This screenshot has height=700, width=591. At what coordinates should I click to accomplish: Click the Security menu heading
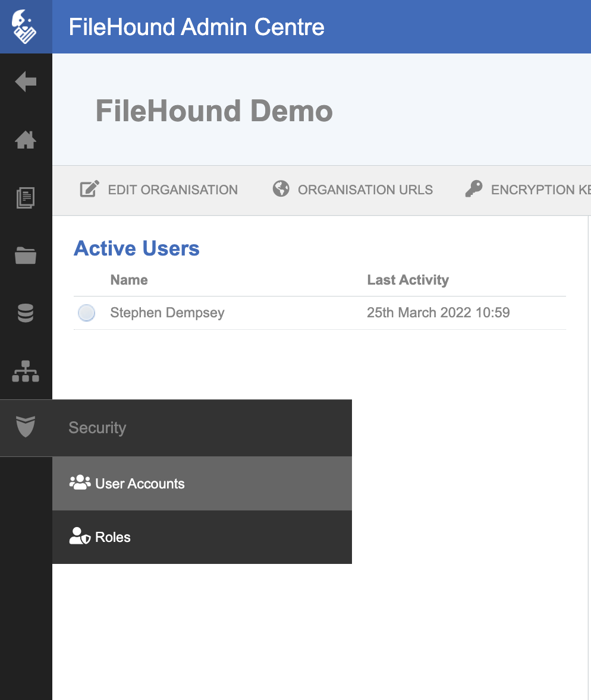click(x=98, y=428)
